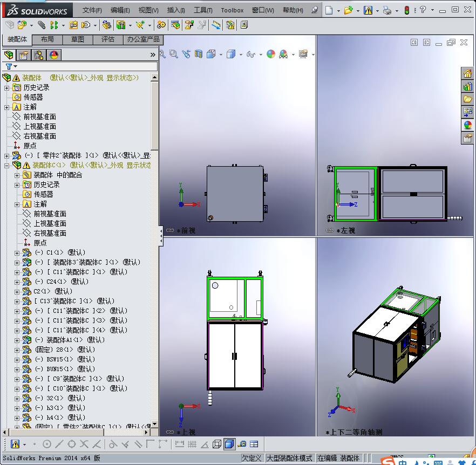Image resolution: width=476 pixels, height=465 pixels.
Task: Open the 工具(T) menu
Action: click(x=203, y=10)
